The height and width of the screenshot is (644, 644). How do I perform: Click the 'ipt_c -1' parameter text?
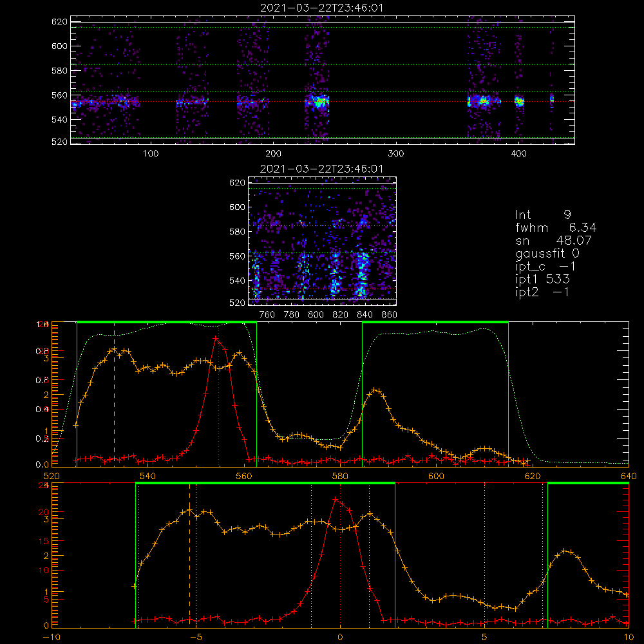pyautogui.click(x=545, y=267)
